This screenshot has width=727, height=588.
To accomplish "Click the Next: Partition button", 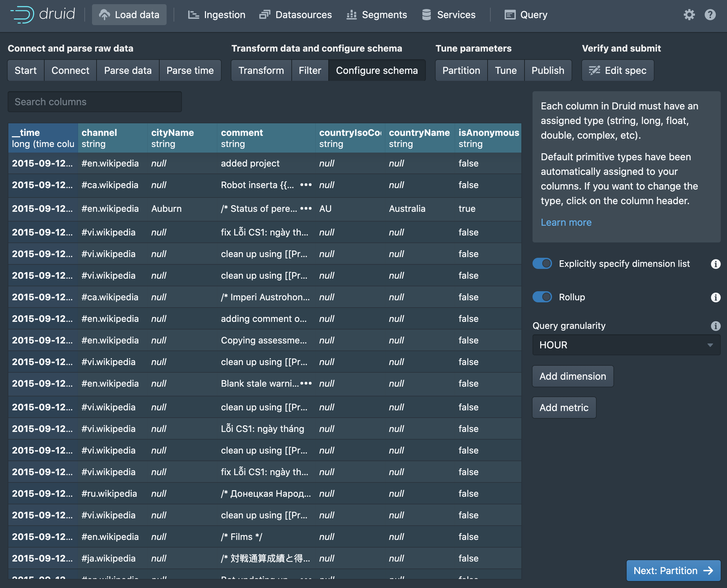I will pos(673,571).
